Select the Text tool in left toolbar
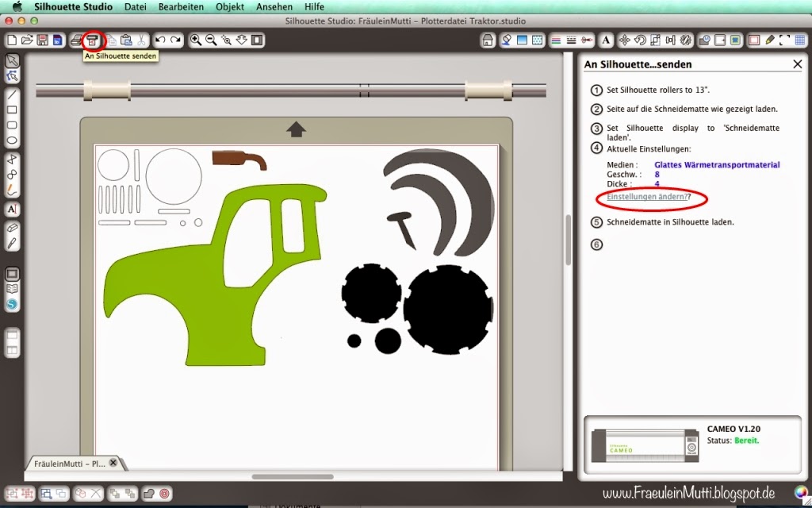This screenshot has height=508, width=812. pyautogui.click(x=12, y=210)
